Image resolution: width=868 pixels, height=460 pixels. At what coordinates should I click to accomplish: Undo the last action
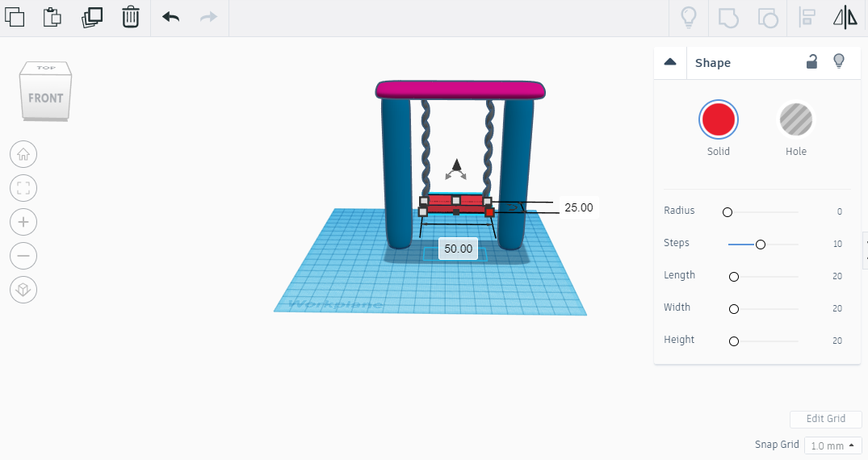click(x=170, y=17)
